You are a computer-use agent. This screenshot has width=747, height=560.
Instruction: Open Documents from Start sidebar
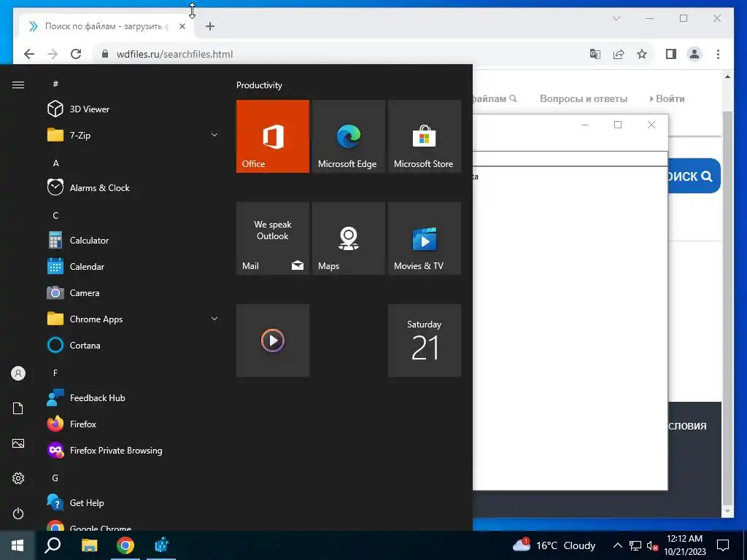(18, 408)
